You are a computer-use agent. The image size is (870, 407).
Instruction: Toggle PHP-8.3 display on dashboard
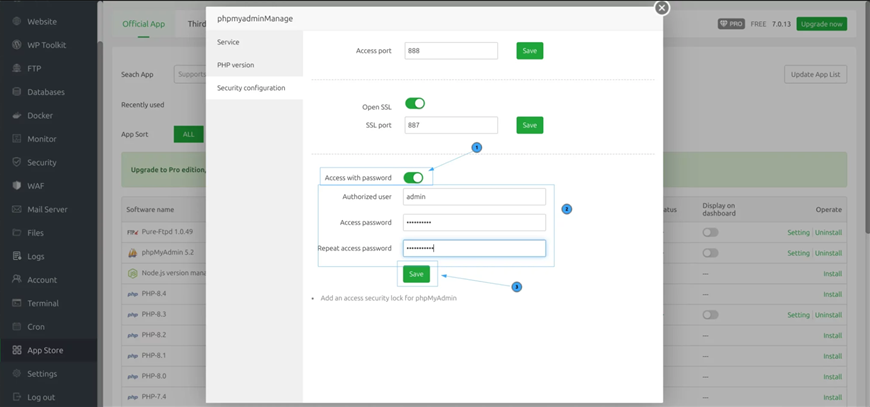[x=710, y=314]
